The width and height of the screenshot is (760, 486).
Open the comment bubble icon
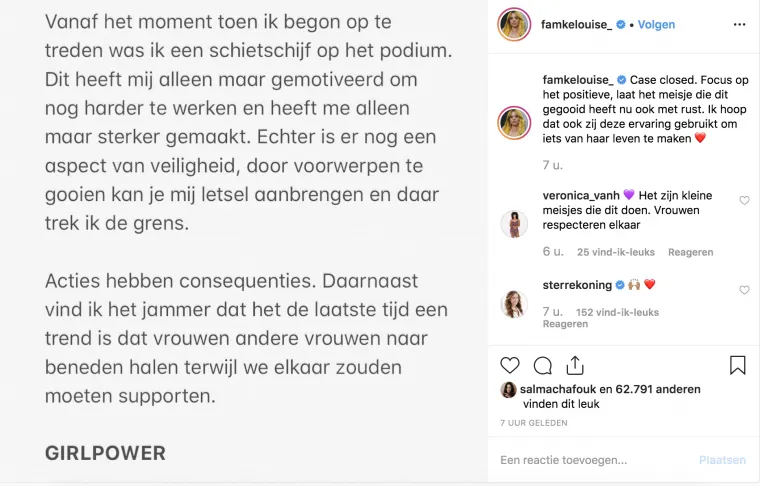[543, 366]
